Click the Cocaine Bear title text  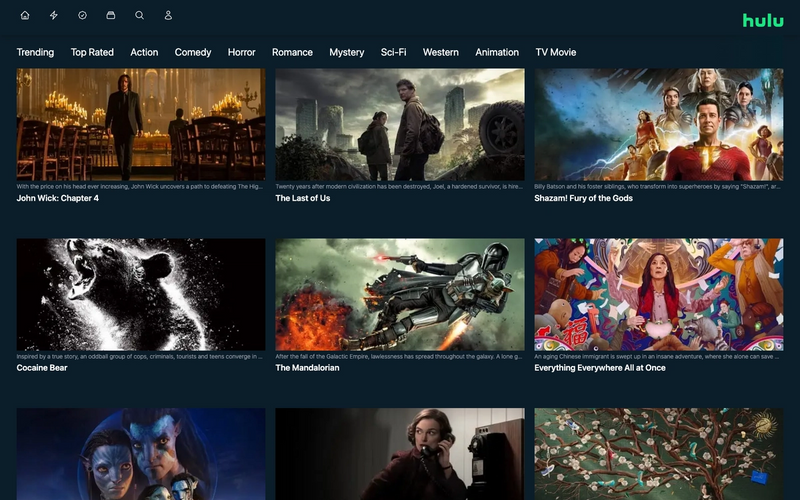click(x=42, y=368)
